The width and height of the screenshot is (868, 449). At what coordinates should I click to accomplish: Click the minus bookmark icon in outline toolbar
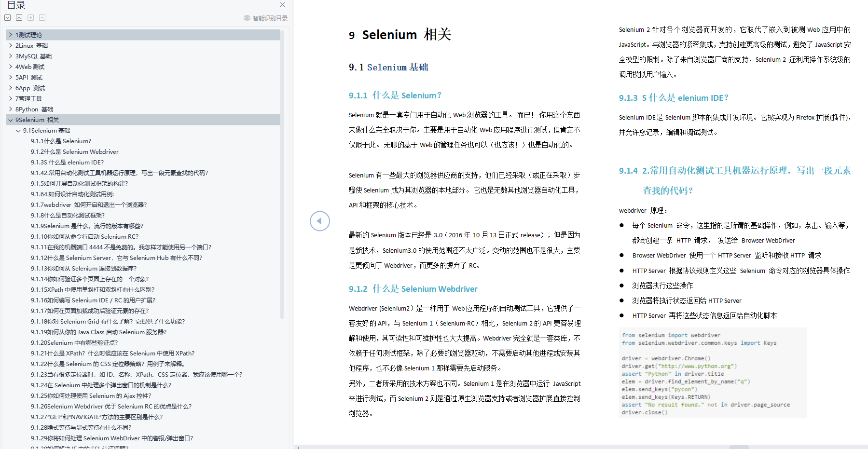[42, 18]
